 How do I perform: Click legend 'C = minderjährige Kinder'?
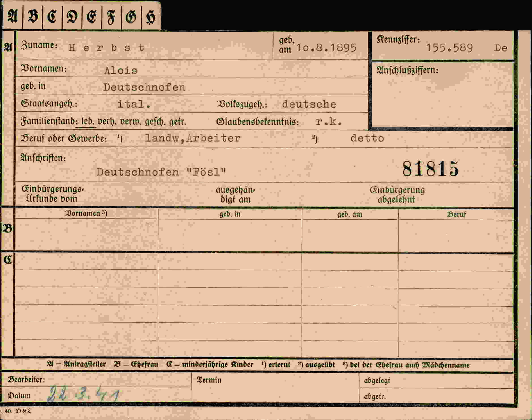[210, 364]
